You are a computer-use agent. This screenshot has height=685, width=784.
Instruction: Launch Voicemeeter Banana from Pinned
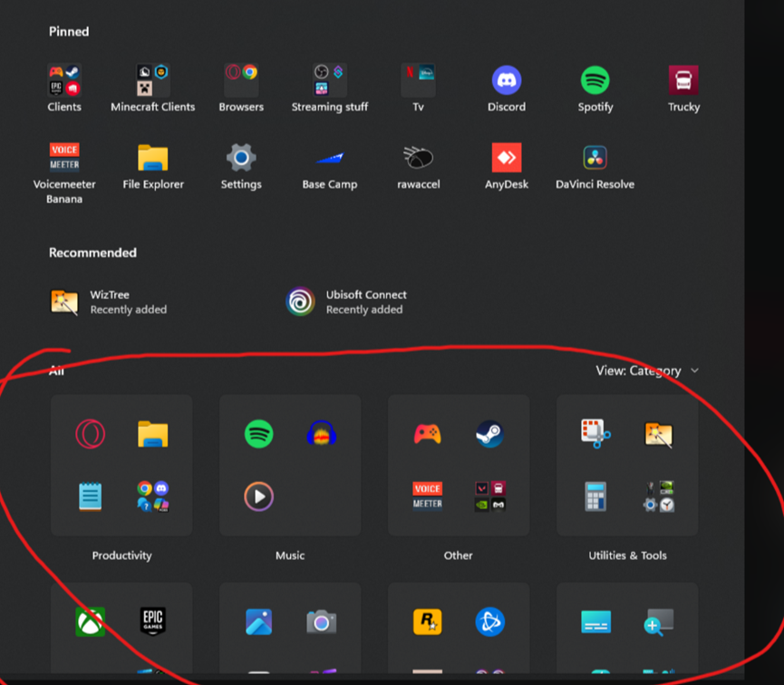click(x=64, y=172)
